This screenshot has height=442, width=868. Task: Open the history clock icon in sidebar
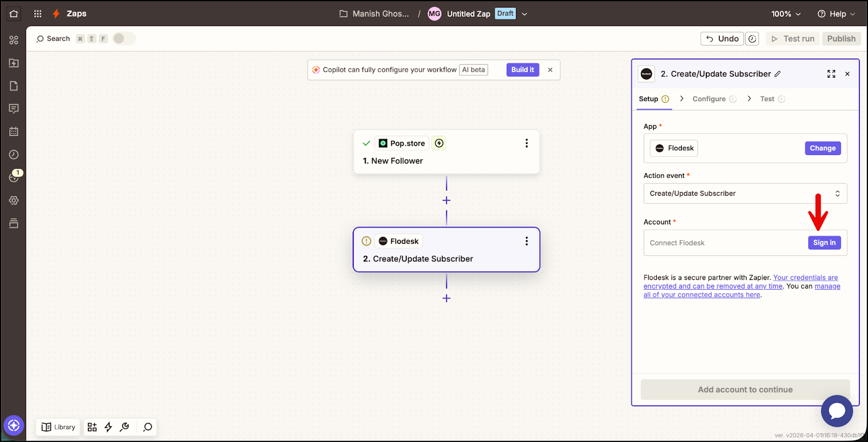(14, 155)
